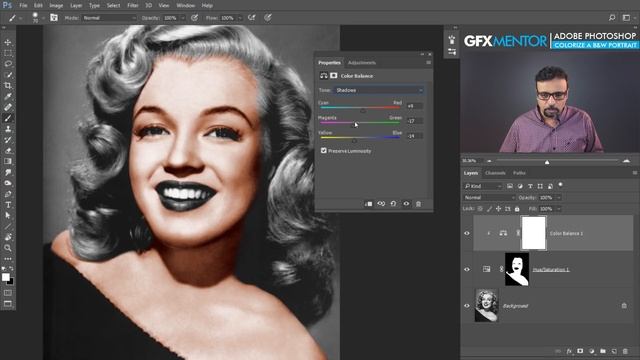Image resolution: width=640 pixels, height=360 pixels.
Task: Select the Pen tool
Action: [x=8, y=194]
